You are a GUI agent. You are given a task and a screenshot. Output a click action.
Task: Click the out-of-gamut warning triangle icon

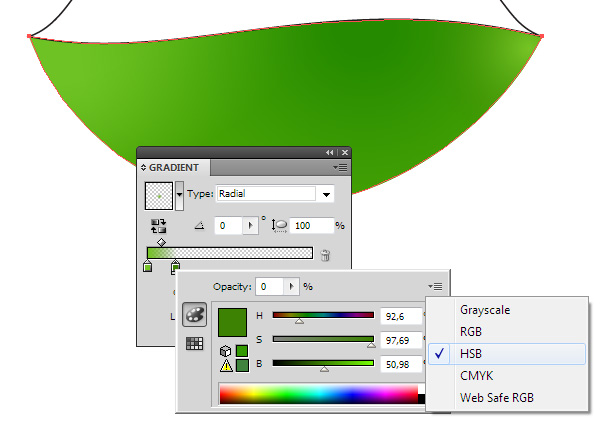click(227, 366)
